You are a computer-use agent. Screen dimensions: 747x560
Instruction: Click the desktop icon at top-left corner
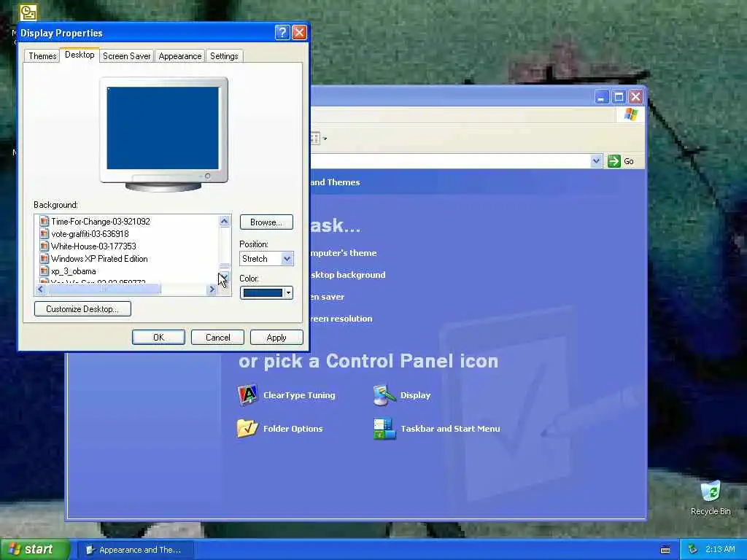(x=28, y=12)
